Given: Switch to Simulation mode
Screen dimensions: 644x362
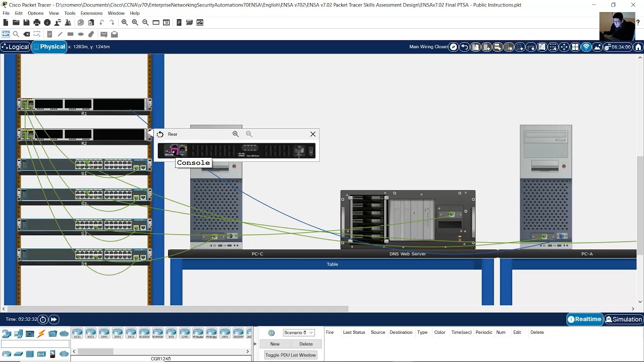Looking at the screenshot, I should [x=623, y=319].
